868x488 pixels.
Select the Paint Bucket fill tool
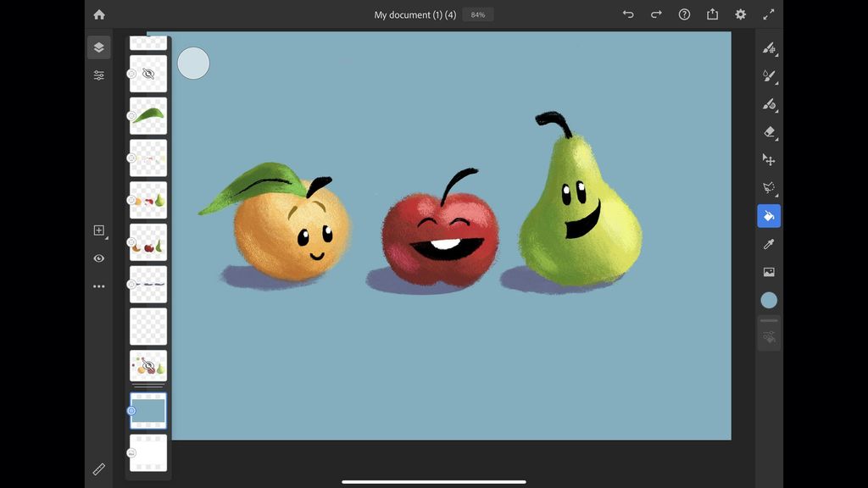click(770, 216)
